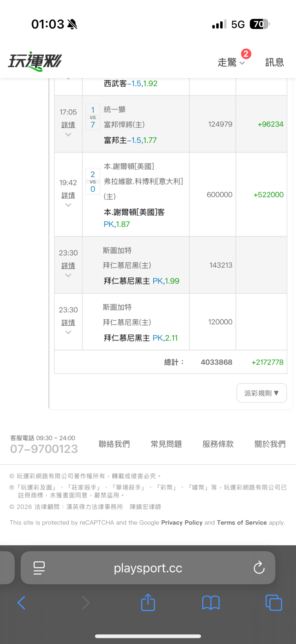Open 詳情 link for 17:05 game
The image size is (296, 644).
[68, 125]
